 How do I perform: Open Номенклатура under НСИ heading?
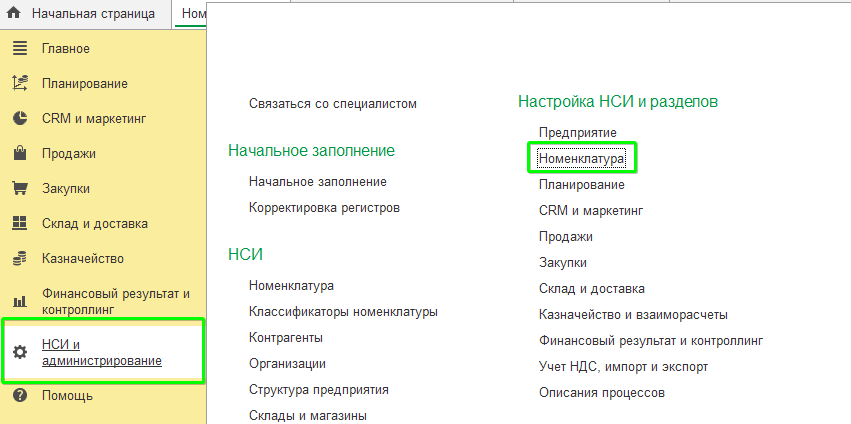tap(291, 285)
